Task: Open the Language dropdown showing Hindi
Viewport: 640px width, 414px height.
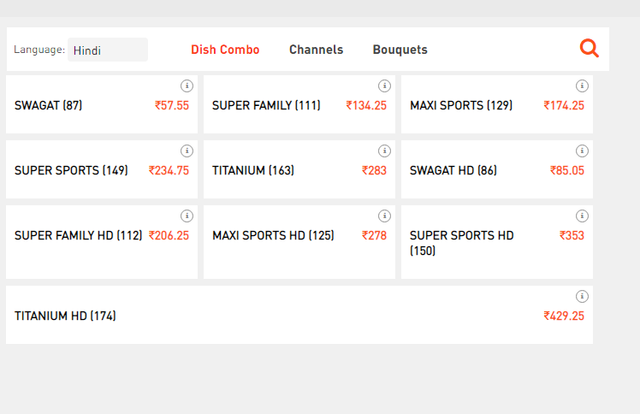Action: (x=108, y=50)
